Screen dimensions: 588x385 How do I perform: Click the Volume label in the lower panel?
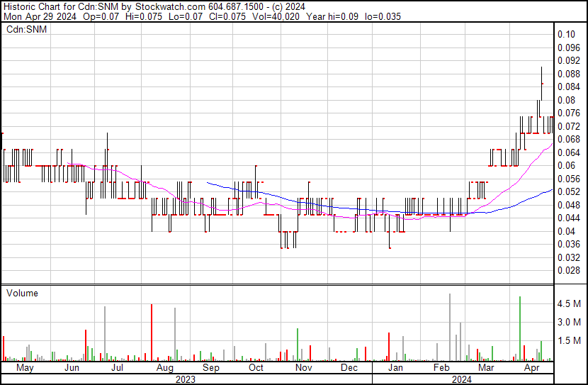22,294
